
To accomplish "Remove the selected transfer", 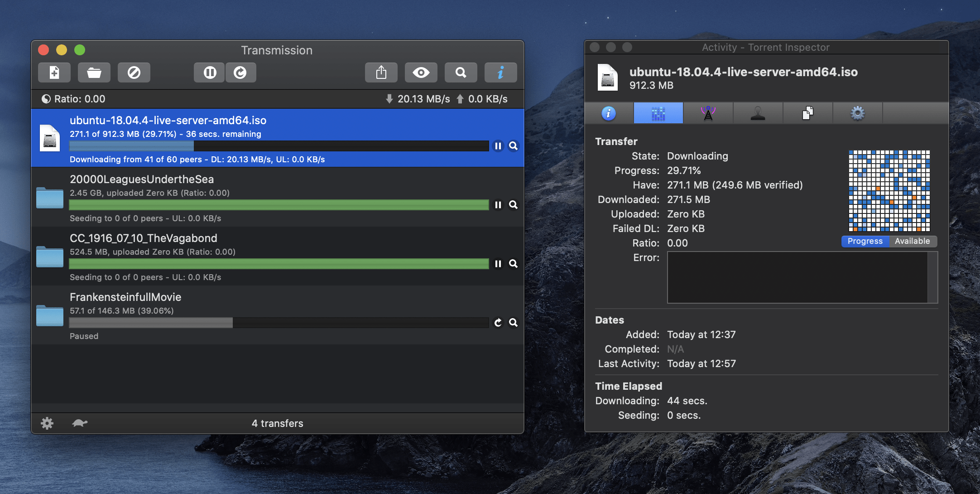I will point(134,72).
